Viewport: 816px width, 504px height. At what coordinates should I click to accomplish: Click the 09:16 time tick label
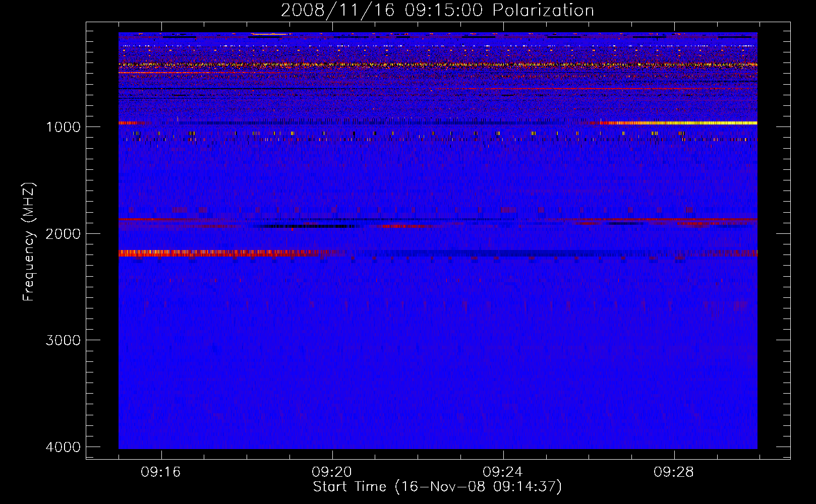tap(161, 472)
